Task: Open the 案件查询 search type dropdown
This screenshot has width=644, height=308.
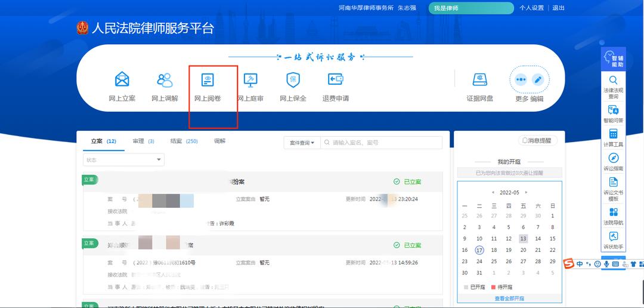Action: click(302, 143)
